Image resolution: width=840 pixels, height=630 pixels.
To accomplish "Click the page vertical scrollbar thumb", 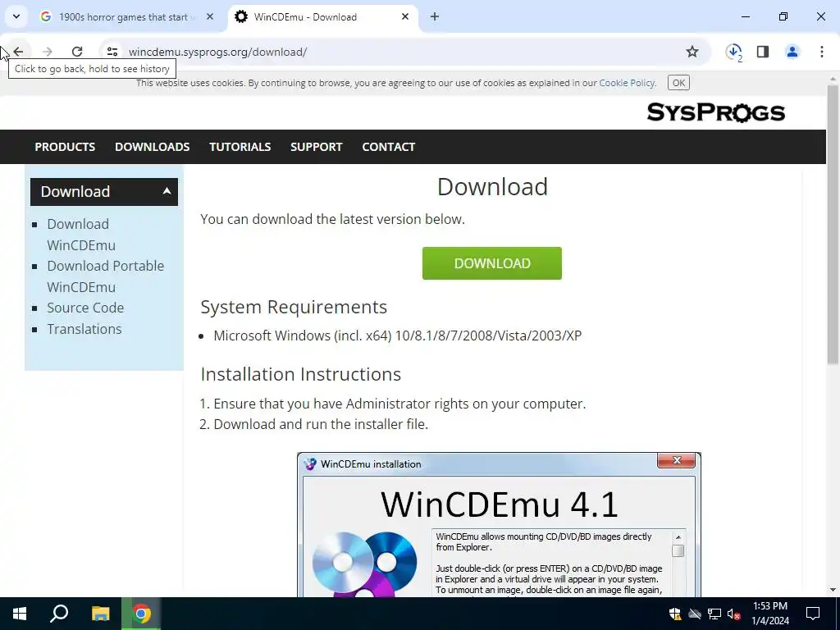I will tap(833, 225).
